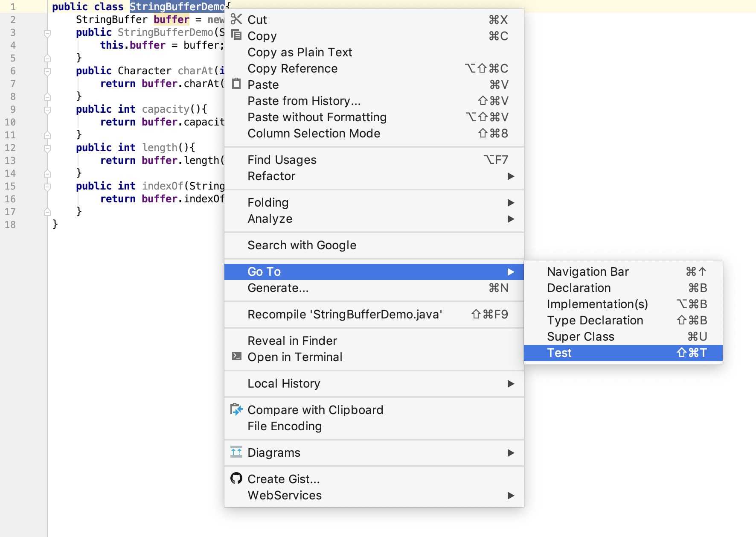756x537 pixels.
Task: Click the Compare with Clipboard icon
Action: (x=236, y=409)
